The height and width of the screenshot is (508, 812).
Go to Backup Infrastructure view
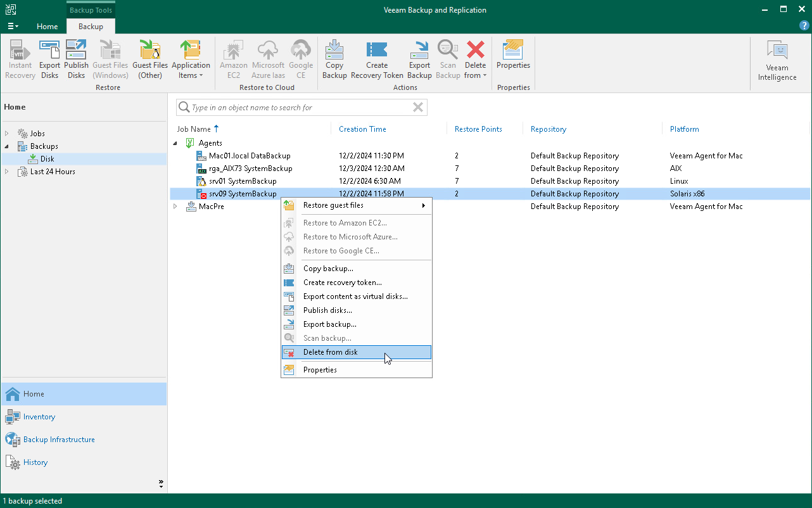pyautogui.click(x=60, y=439)
